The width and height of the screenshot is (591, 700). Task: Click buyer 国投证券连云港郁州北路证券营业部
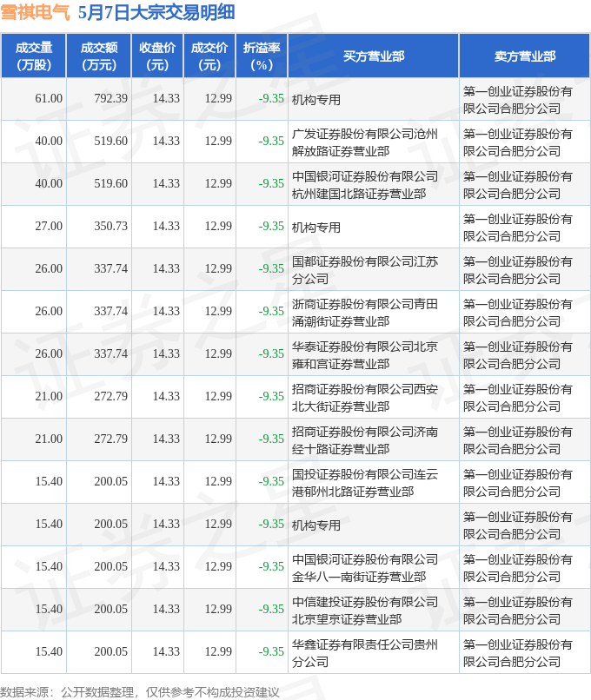(x=364, y=483)
